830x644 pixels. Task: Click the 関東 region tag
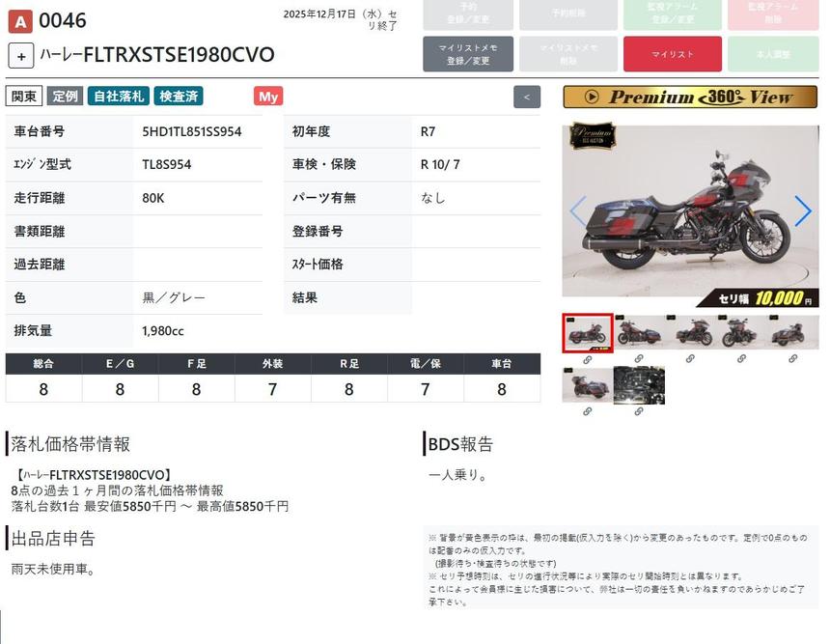24,97
